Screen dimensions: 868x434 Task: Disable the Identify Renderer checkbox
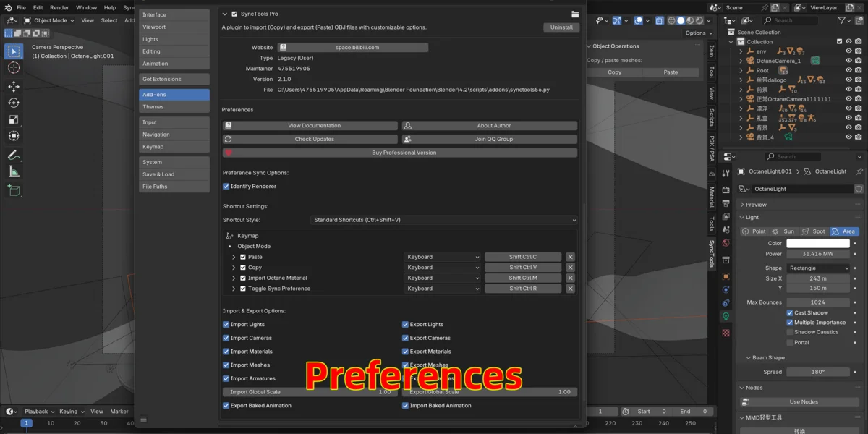pos(226,186)
